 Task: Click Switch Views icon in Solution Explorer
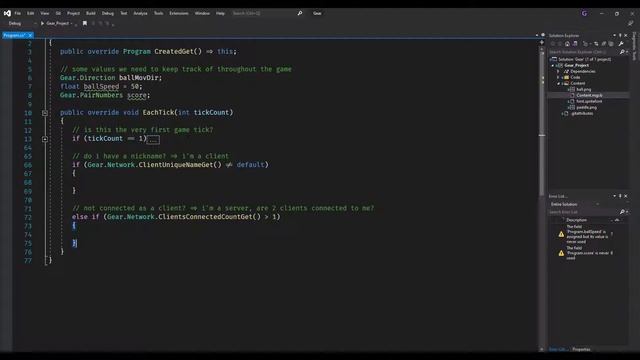pos(575,44)
